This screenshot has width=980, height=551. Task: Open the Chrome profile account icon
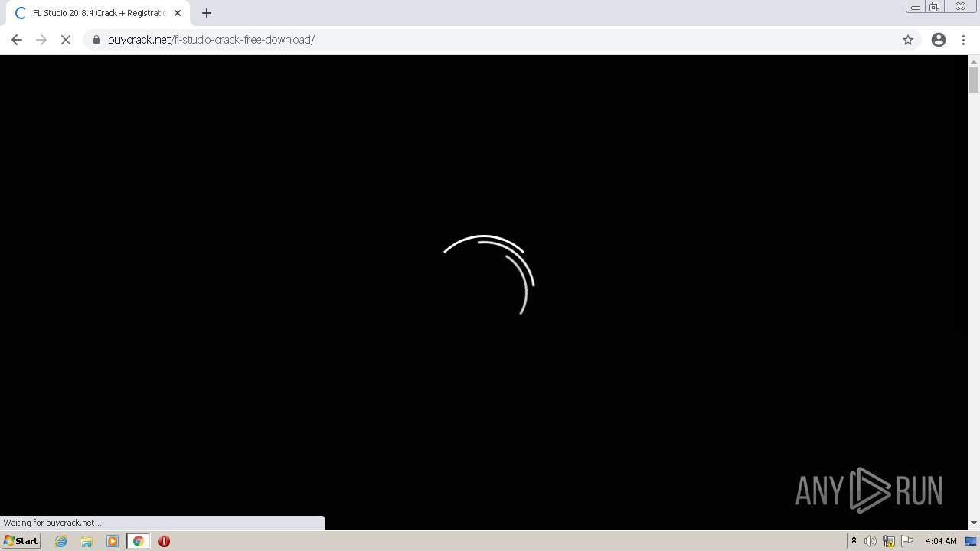(x=939, y=40)
